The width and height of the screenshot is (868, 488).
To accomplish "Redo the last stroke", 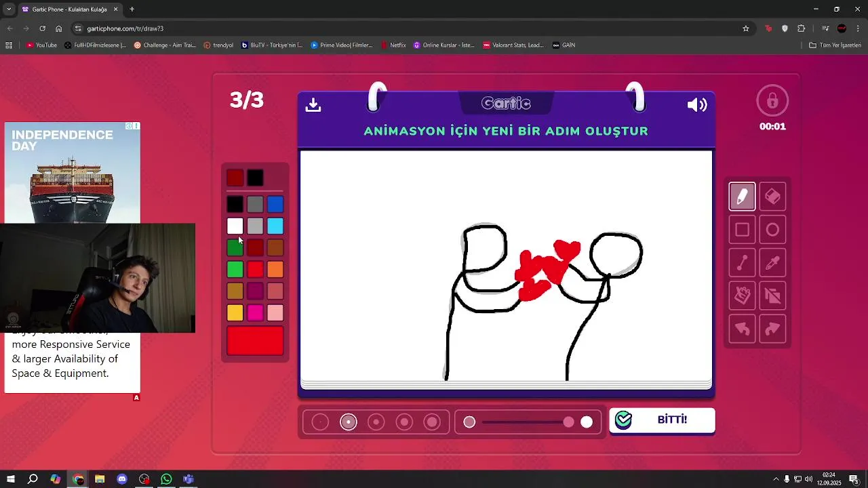I will point(772,329).
